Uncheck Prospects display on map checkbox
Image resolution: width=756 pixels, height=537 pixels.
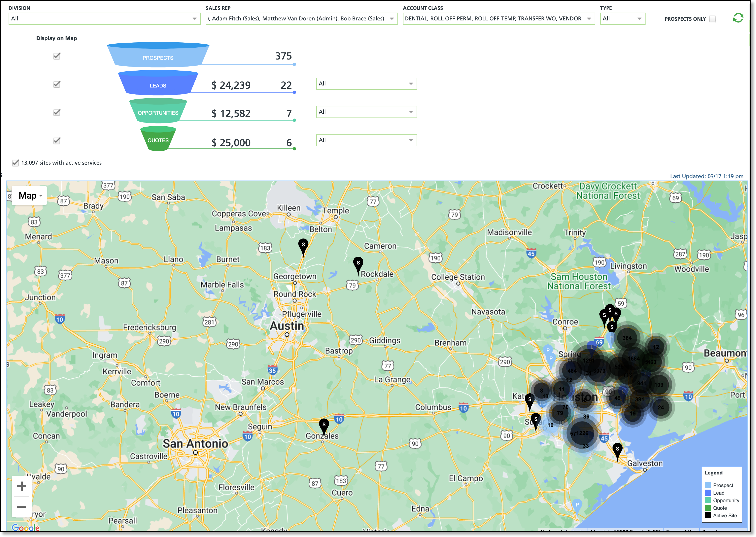(x=57, y=56)
